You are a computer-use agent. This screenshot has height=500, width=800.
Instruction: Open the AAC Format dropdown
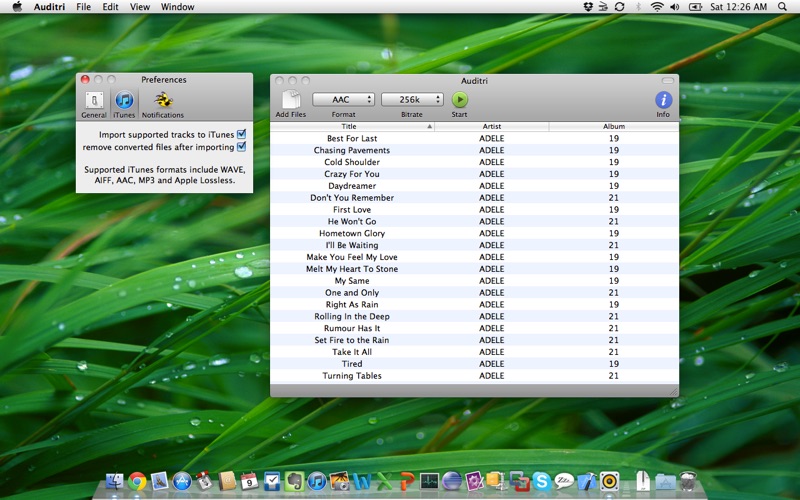point(343,99)
